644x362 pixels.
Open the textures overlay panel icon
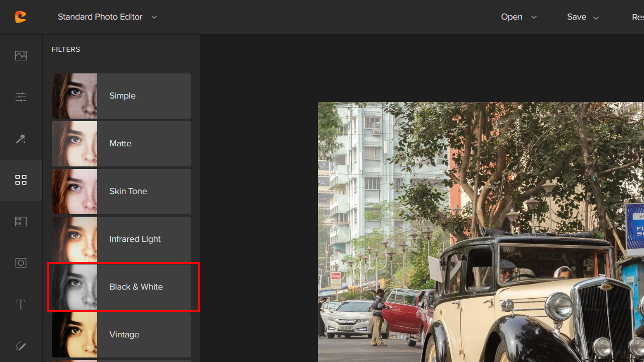point(21,221)
